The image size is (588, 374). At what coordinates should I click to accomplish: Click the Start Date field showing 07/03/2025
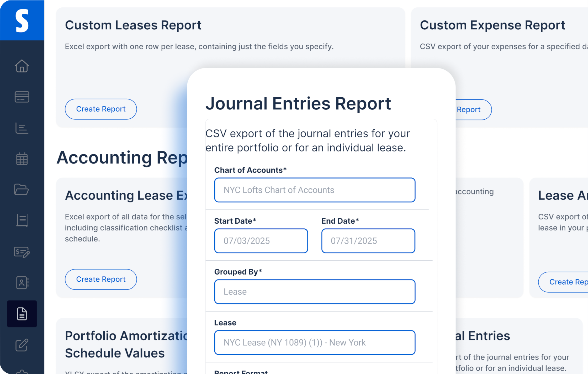[x=261, y=241]
